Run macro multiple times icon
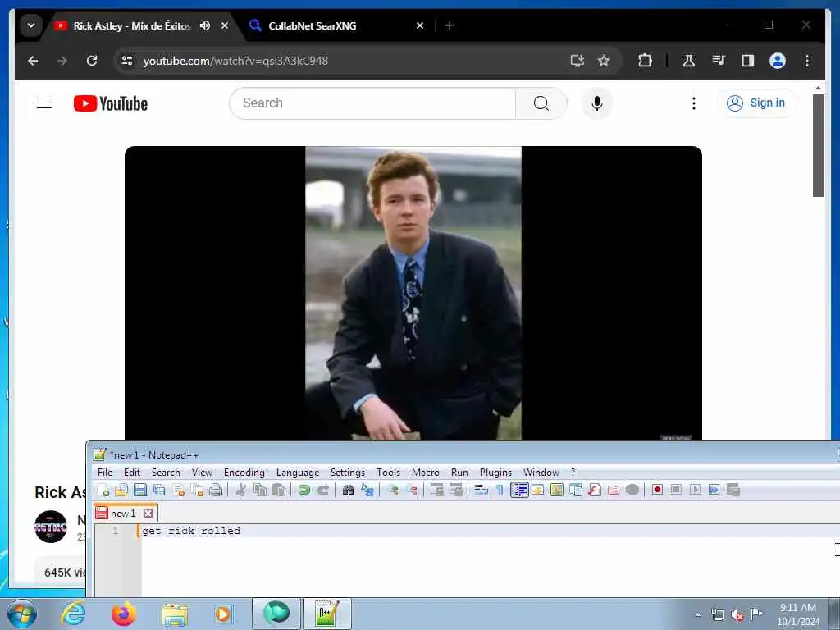Image resolution: width=840 pixels, height=630 pixels. coord(714,490)
